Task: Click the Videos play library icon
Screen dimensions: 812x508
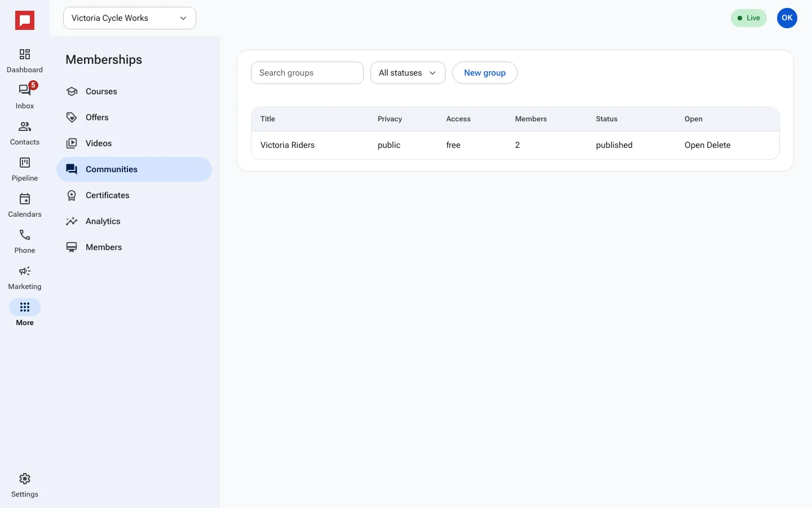Action: (72, 143)
